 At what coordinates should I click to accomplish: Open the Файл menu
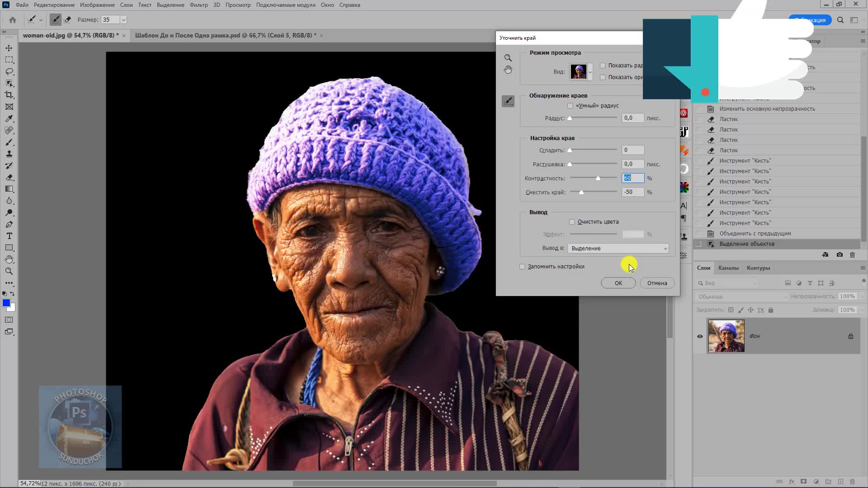click(22, 5)
